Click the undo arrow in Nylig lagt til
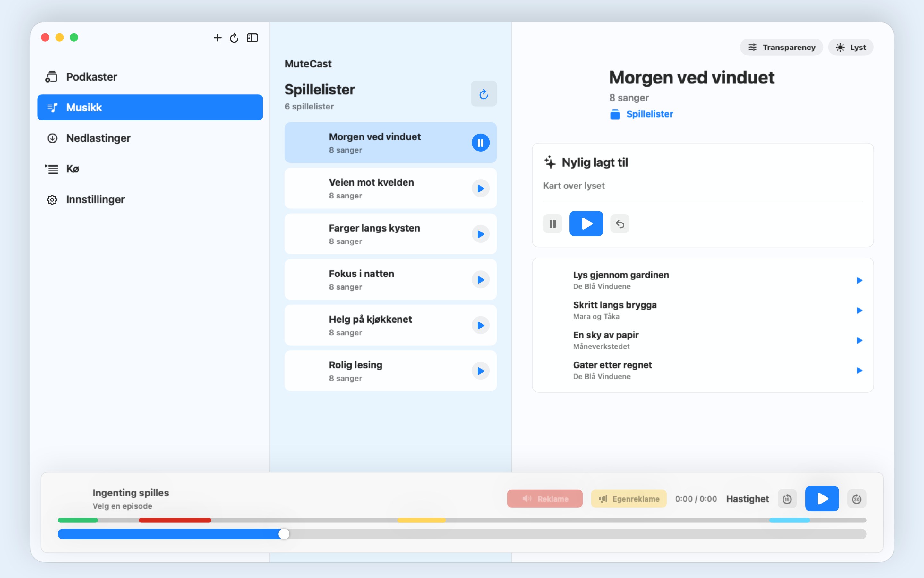Screen dimensions: 924x578 click(x=620, y=223)
